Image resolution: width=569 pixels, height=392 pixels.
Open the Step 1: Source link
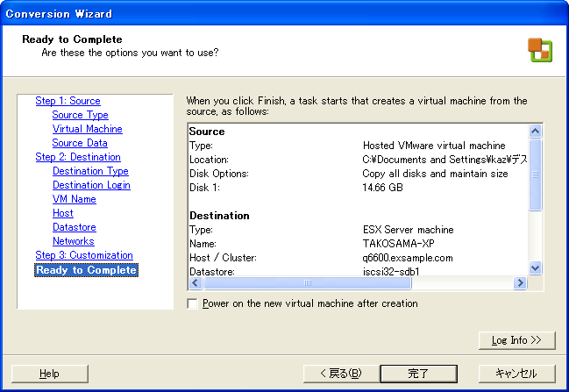pyautogui.click(x=68, y=101)
